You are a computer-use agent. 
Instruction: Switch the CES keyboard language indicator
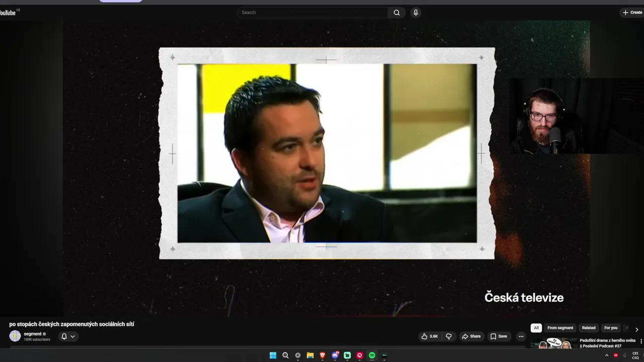635,355
